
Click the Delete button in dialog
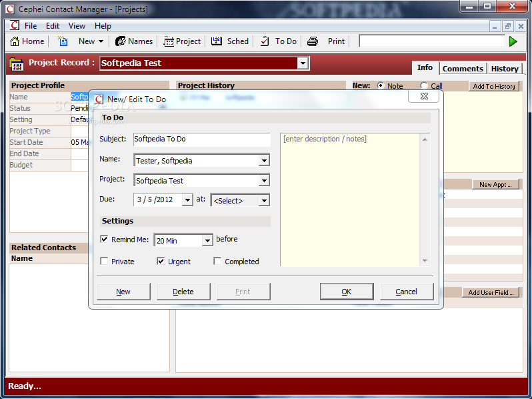click(x=183, y=292)
